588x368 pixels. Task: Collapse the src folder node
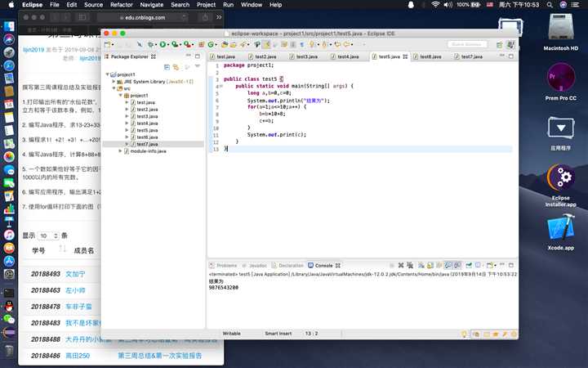(114, 88)
